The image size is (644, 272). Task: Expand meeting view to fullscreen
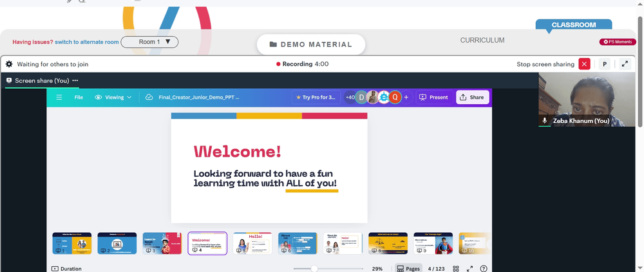[625, 64]
